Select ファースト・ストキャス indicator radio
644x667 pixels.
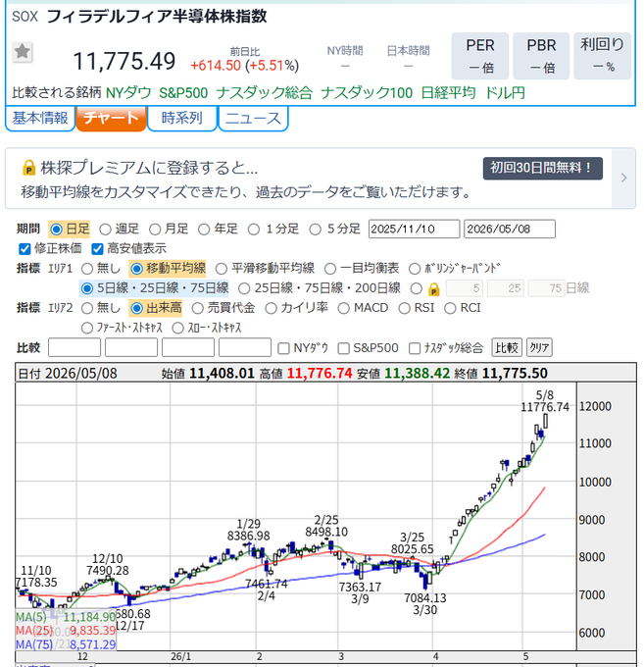87,328
